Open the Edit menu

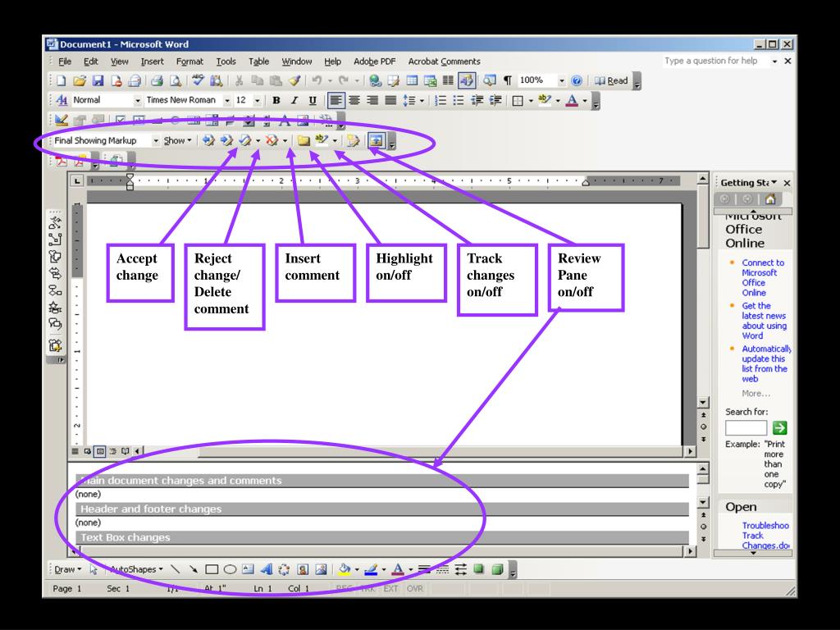[90, 62]
